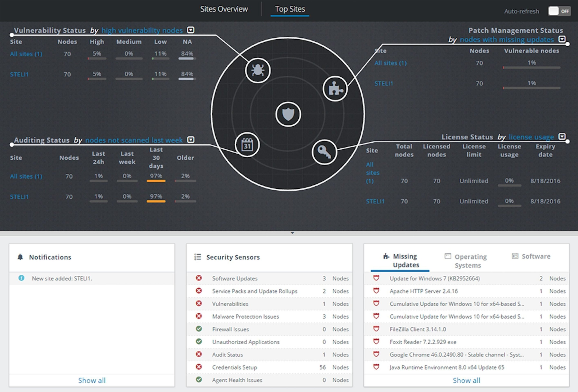
Task: Open Auditing Status sort dropdown arrow
Action: coord(191,140)
